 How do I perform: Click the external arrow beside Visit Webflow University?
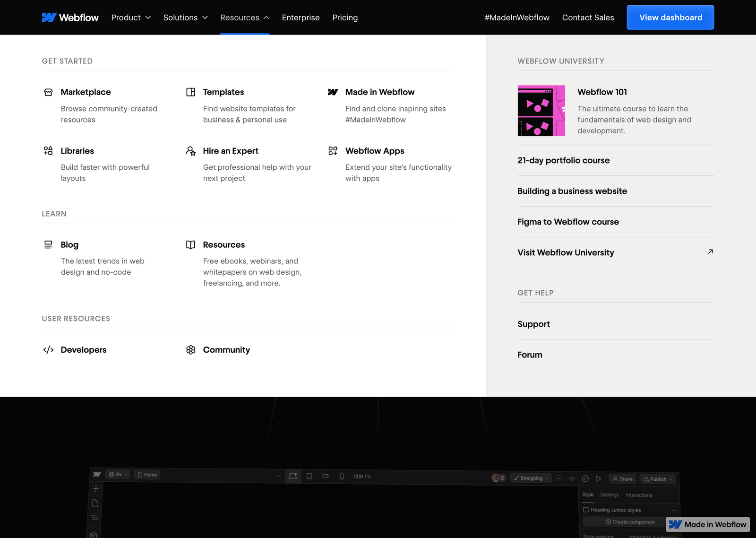(x=710, y=252)
